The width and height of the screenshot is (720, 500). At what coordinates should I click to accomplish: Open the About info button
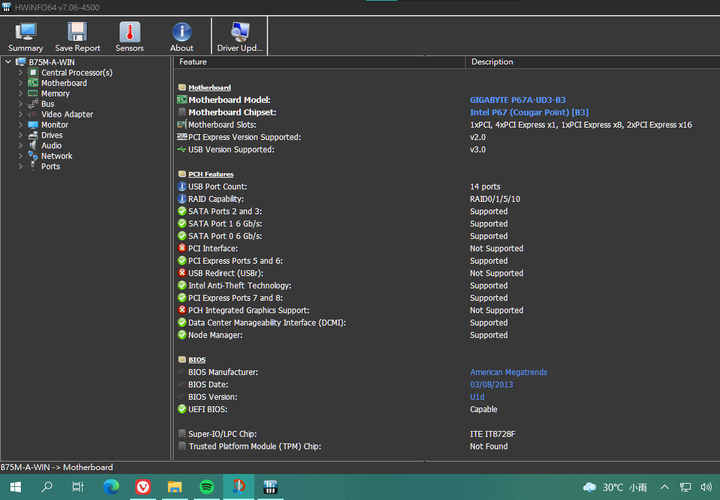(x=182, y=37)
